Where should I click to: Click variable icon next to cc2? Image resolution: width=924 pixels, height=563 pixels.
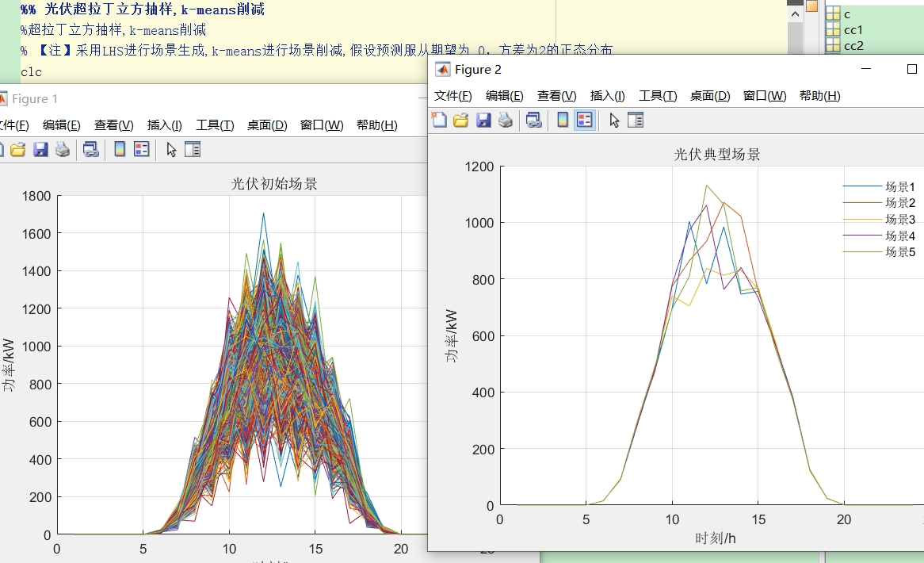[x=833, y=45]
